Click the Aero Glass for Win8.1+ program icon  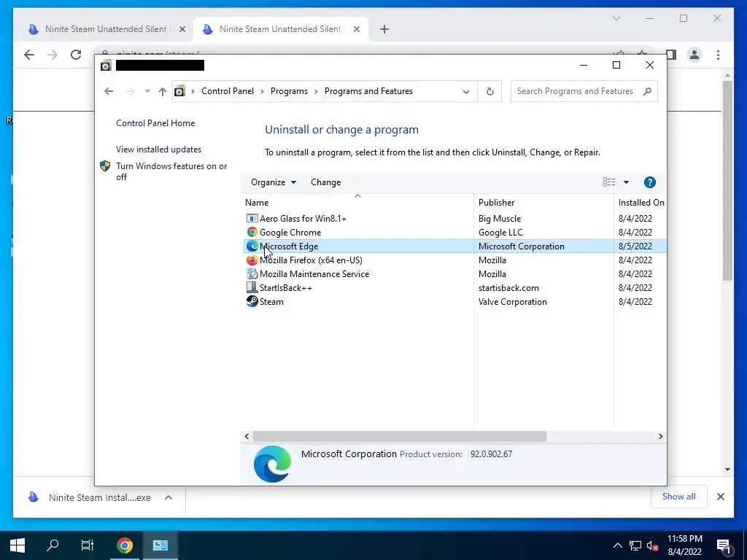(x=252, y=219)
